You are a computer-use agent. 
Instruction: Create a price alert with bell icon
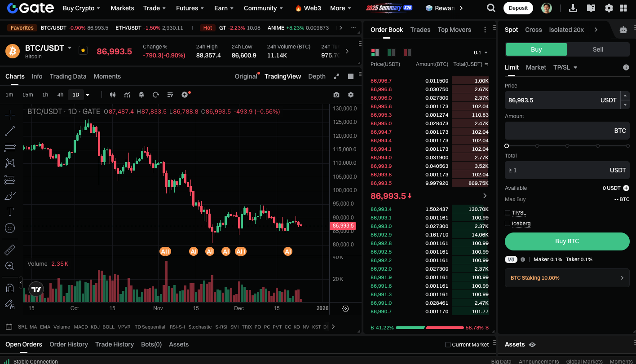tap(141, 95)
